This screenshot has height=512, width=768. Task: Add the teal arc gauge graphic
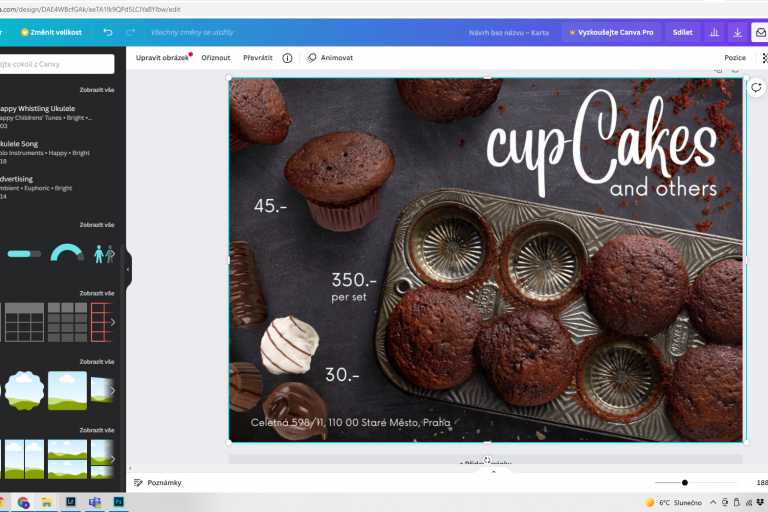67,252
